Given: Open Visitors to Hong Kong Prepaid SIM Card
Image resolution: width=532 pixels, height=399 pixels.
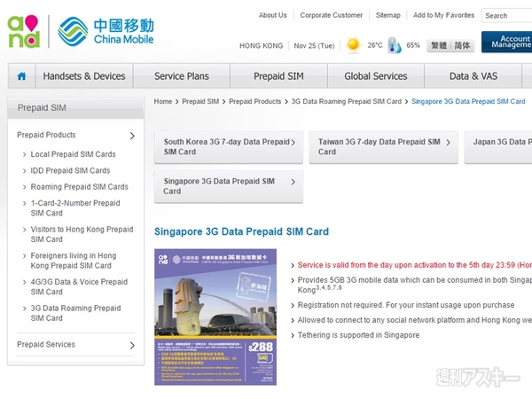Looking at the screenshot, I should [82, 234].
